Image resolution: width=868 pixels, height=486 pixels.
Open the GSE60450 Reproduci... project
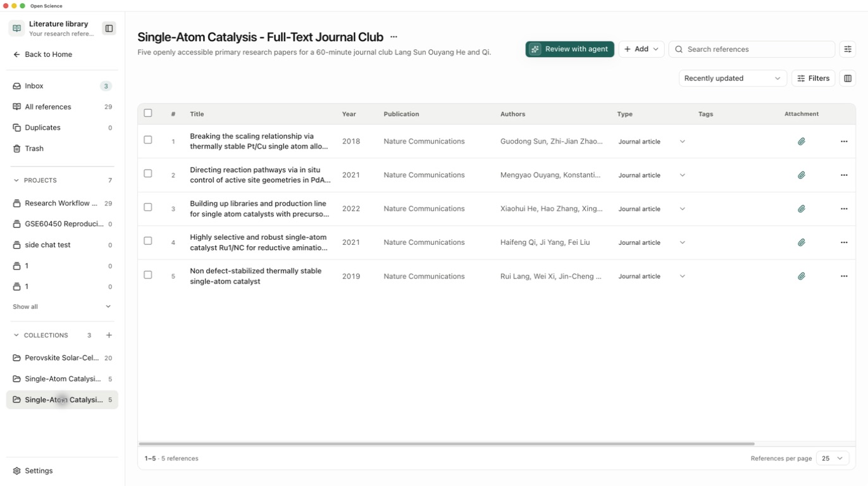pyautogui.click(x=62, y=224)
